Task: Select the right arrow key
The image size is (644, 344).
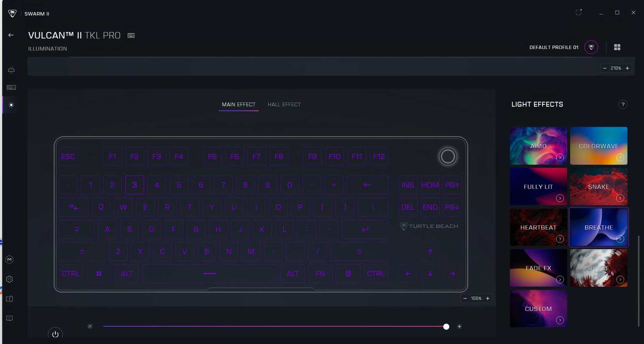Action: pos(452,274)
